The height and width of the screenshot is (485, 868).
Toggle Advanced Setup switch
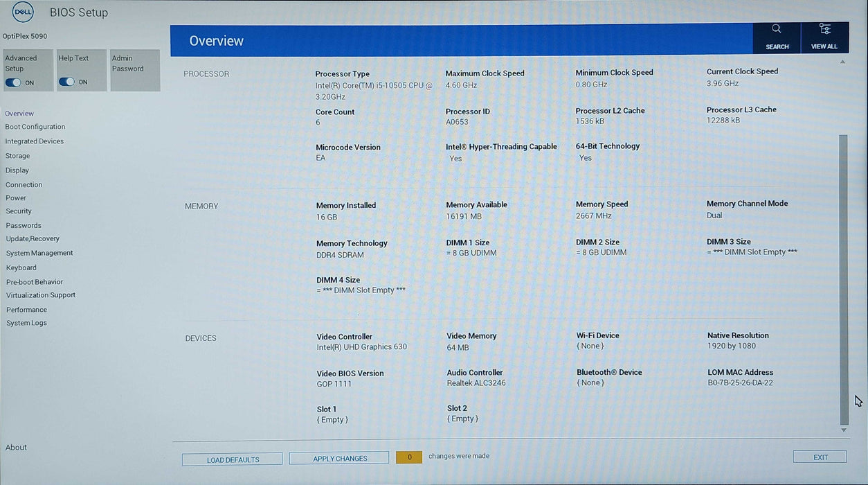coord(12,82)
